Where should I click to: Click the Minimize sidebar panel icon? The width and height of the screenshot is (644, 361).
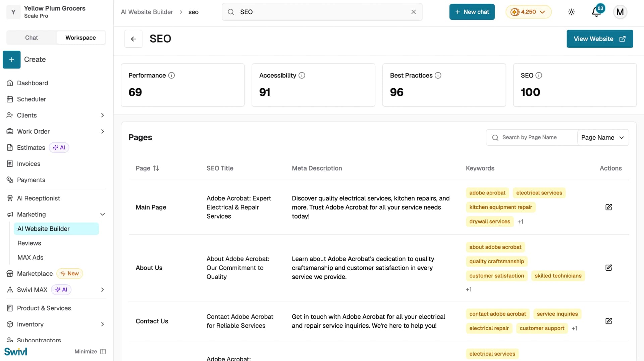click(103, 352)
